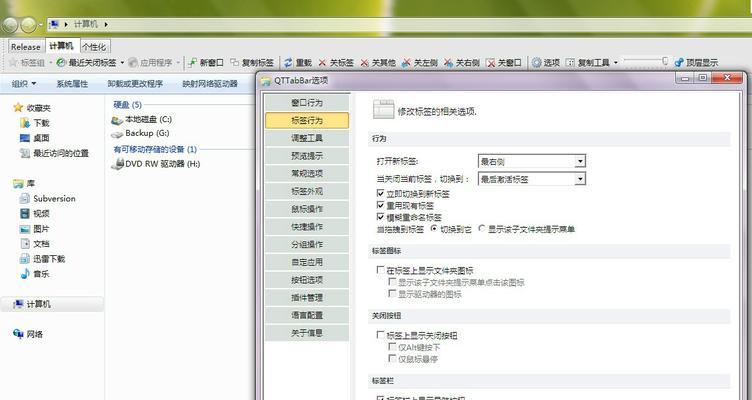
Task: Open the 鼠标操作 options page
Action: (x=307, y=209)
